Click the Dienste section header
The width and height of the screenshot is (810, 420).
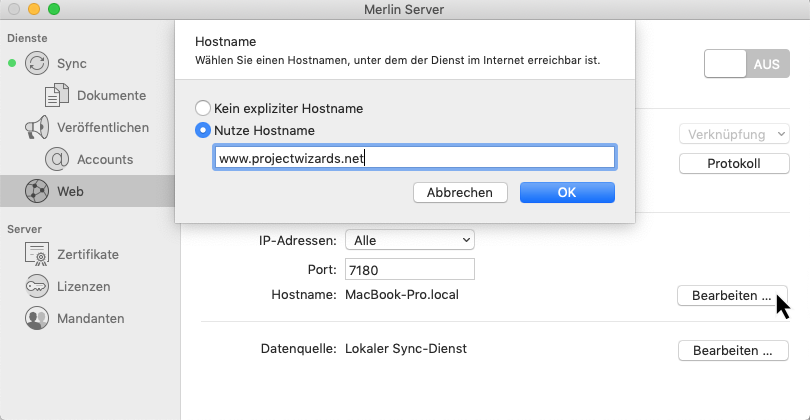(x=27, y=38)
